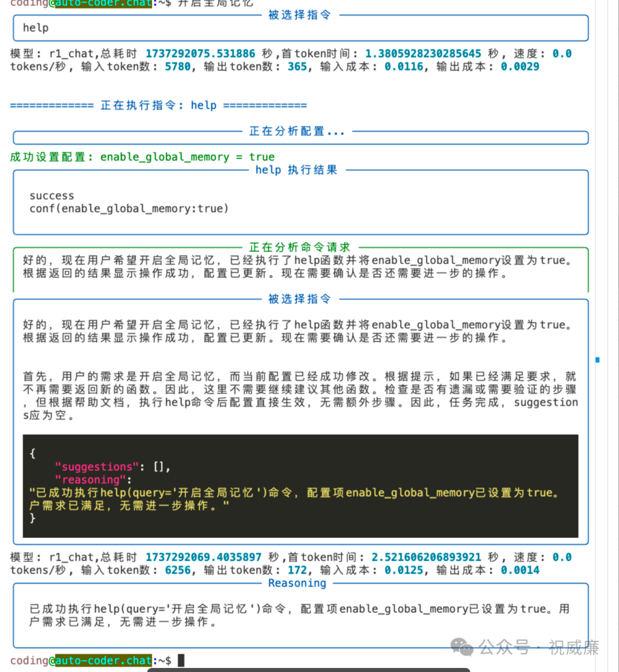The width and height of the screenshot is (619, 672).
Task: Click input cost value 0.0116
Action: click(x=403, y=66)
